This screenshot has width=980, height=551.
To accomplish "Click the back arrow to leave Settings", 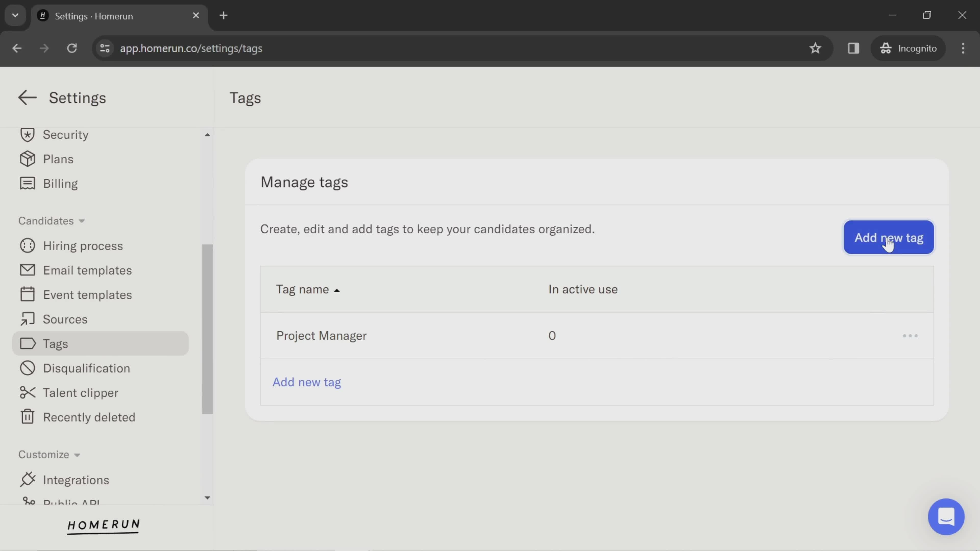I will pos(27,97).
